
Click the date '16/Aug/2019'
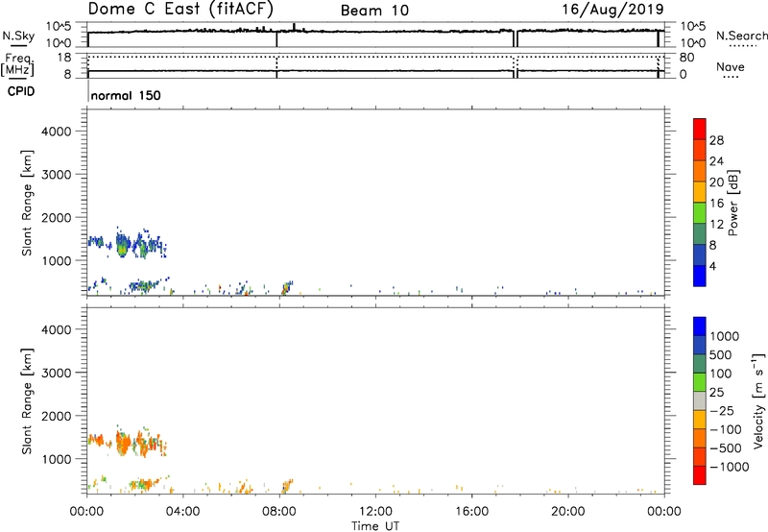612,10
